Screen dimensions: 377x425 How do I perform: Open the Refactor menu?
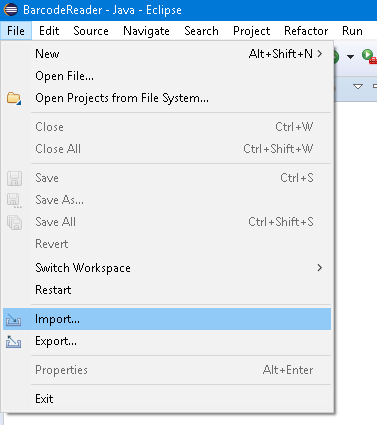[x=306, y=31]
